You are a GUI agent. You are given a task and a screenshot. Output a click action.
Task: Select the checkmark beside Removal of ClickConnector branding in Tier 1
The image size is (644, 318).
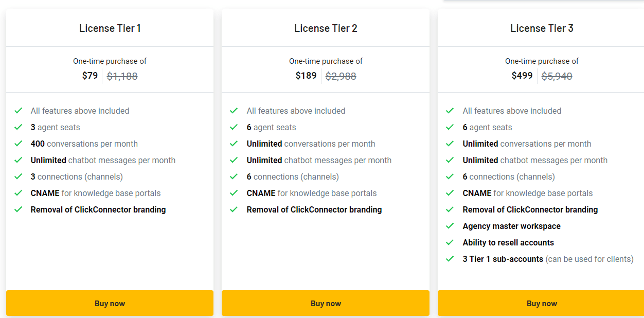19,209
